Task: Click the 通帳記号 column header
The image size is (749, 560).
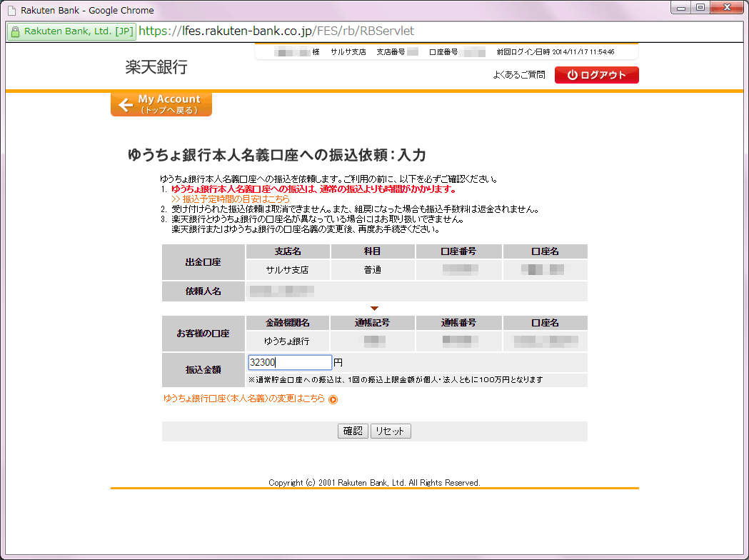Action: [373, 323]
